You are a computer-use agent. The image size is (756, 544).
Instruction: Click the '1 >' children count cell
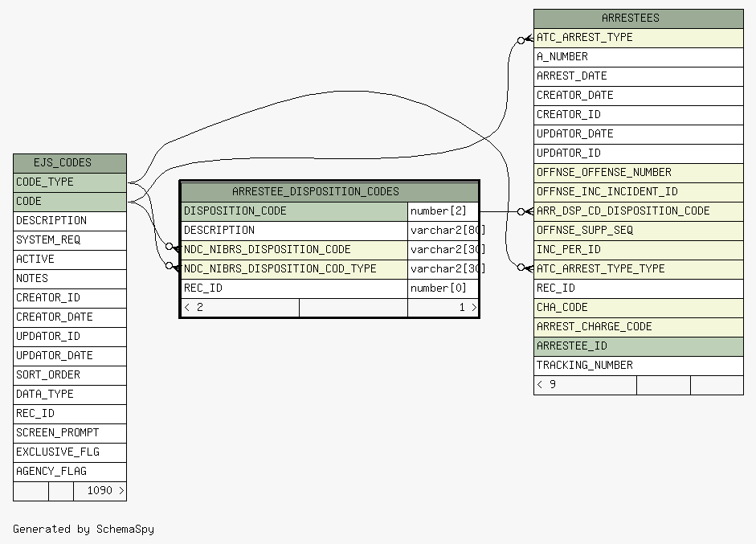click(443, 308)
